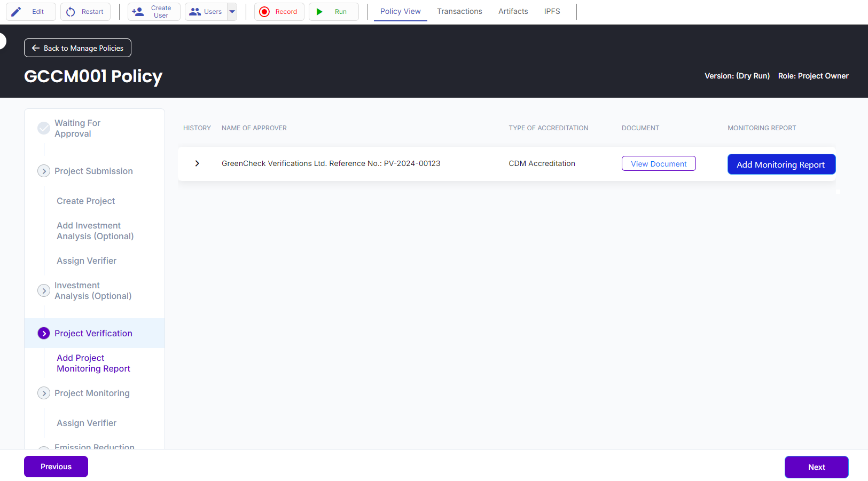Click the Add Monitoring Report button
Image resolution: width=868 pixels, height=481 pixels.
[x=781, y=164]
